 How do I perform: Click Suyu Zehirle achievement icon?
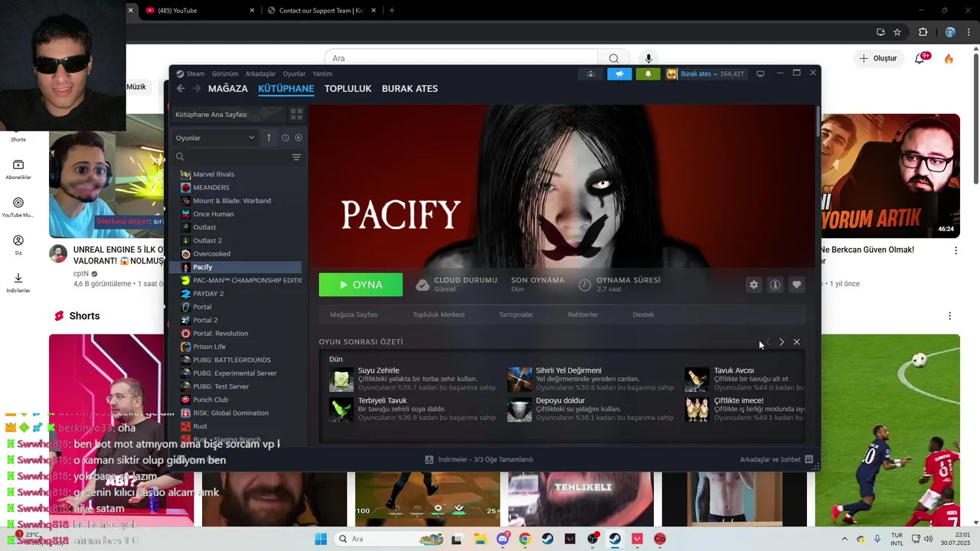[341, 379]
